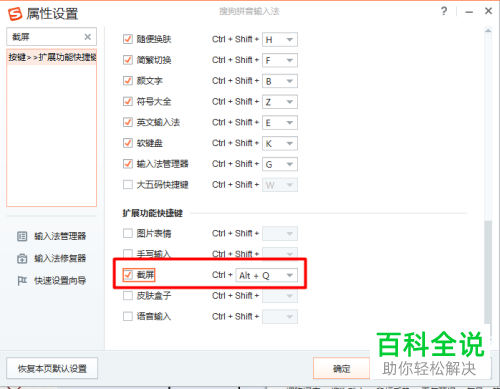
Task: Click the scrollbar up arrow
Action: (488, 31)
